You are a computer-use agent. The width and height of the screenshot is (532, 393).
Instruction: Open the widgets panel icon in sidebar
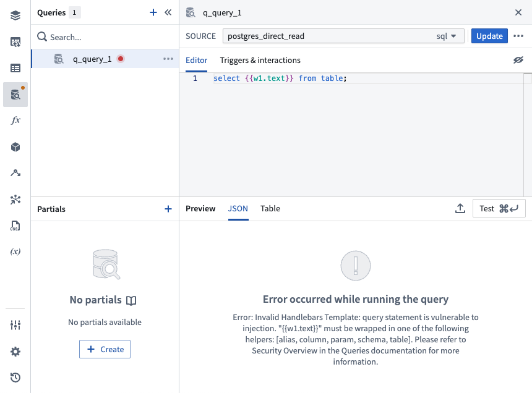[15, 42]
